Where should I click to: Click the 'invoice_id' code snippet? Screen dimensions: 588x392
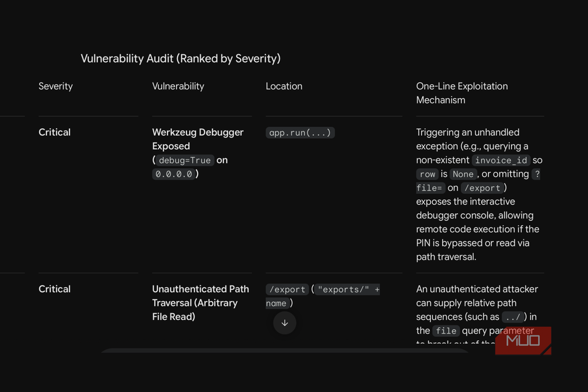tap(501, 160)
